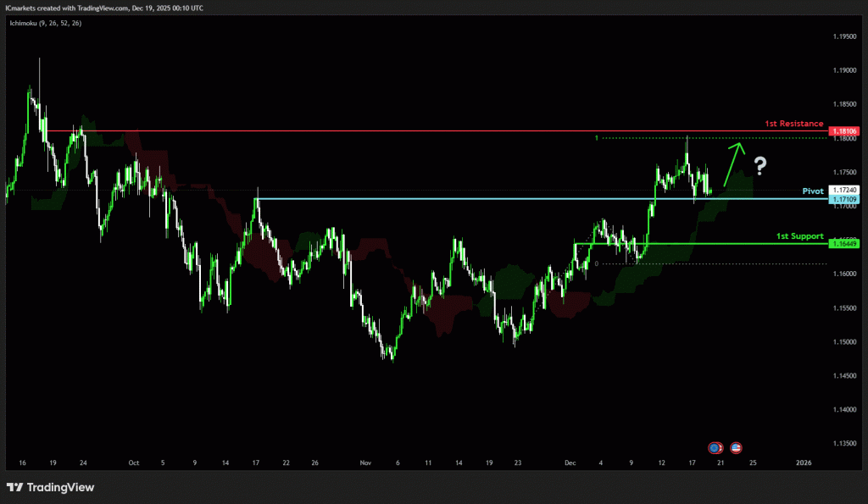
Task: Click the TradingView logo
Action: [x=50, y=488]
